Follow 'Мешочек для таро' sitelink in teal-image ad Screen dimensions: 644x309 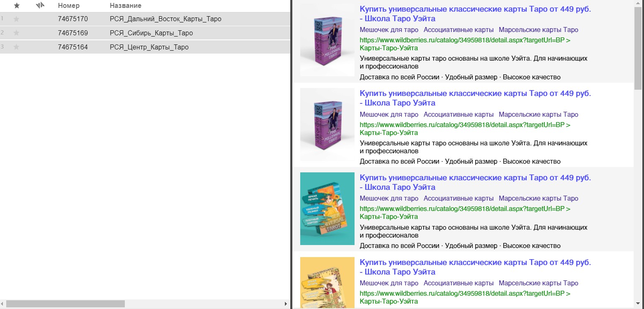tap(389, 199)
